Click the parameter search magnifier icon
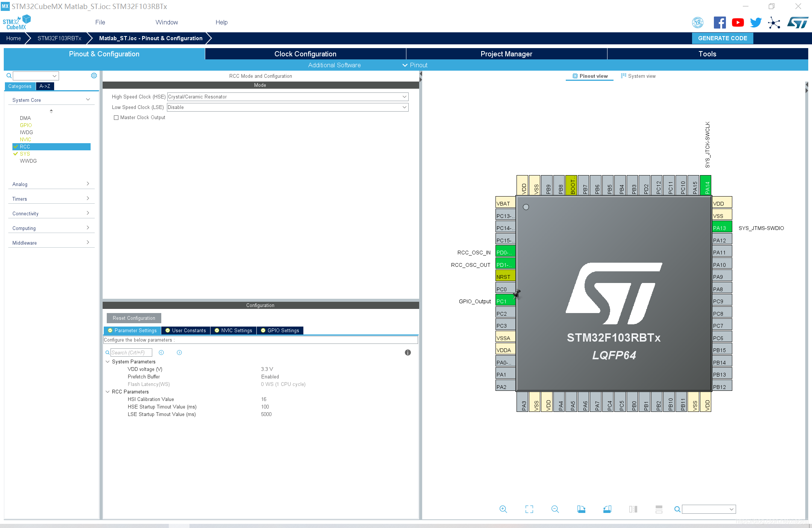812x528 pixels. click(108, 353)
